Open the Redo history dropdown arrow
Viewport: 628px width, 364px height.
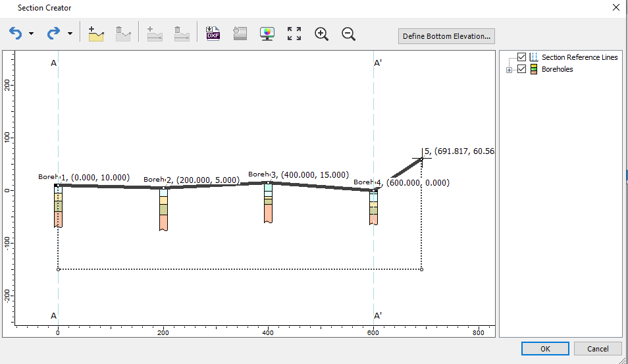coord(70,34)
